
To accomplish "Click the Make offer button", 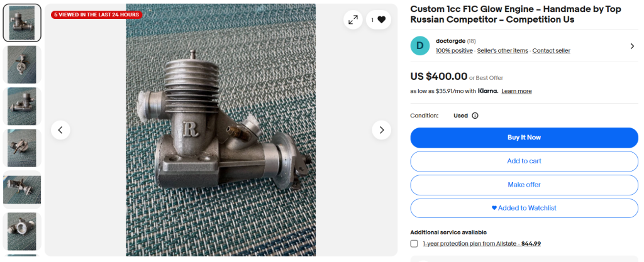I will (x=524, y=185).
